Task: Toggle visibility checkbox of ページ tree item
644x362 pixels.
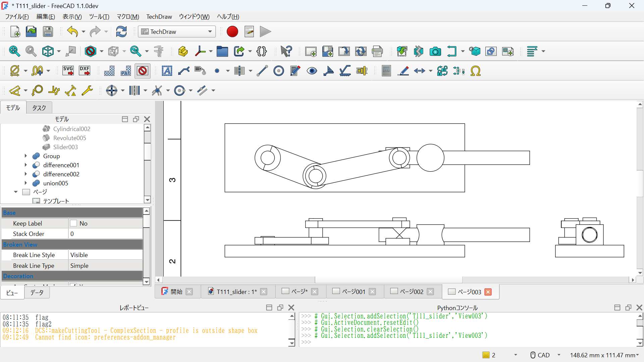Action: pos(26,192)
